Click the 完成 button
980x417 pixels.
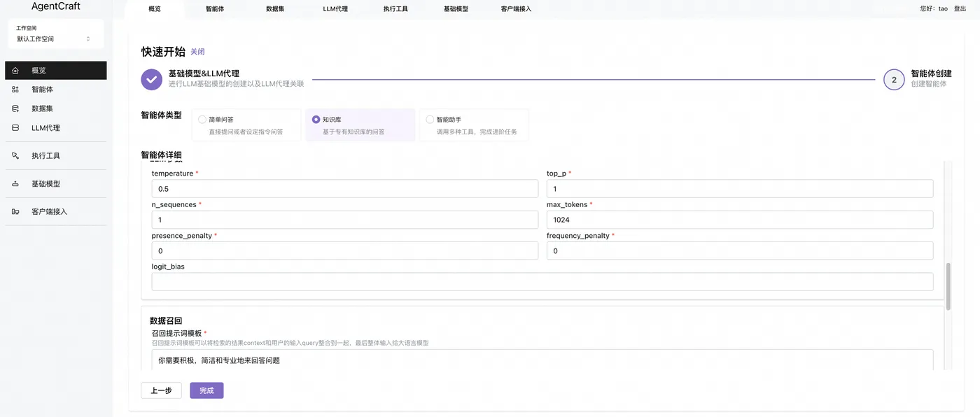[206, 390]
